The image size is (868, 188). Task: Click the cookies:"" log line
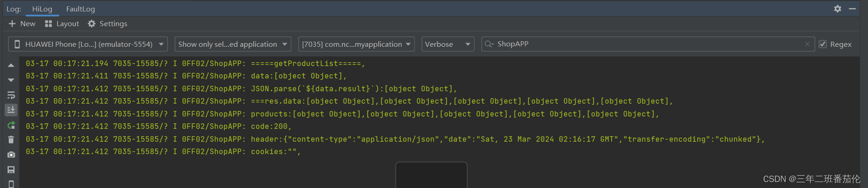click(163, 152)
